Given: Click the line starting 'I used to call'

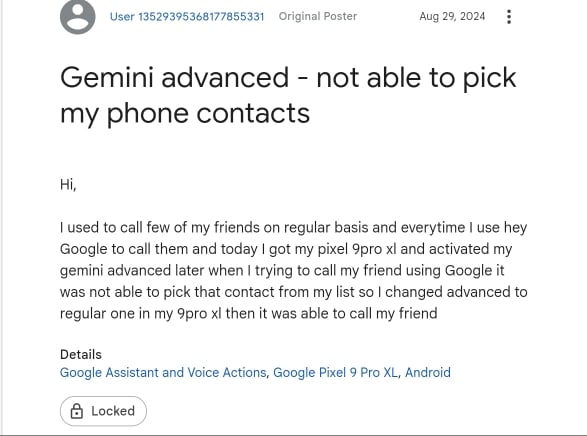Looking at the screenshot, I should click(x=294, y=228).
